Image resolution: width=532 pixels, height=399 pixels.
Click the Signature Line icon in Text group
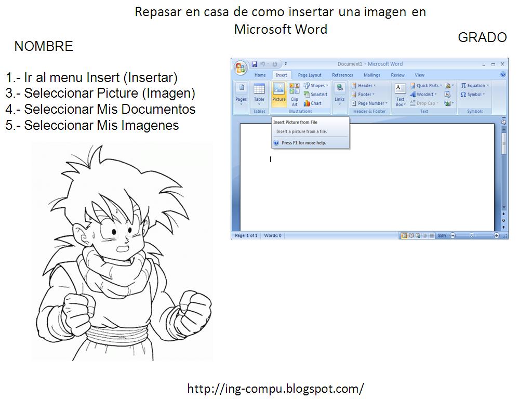click(x=449, y=86)
